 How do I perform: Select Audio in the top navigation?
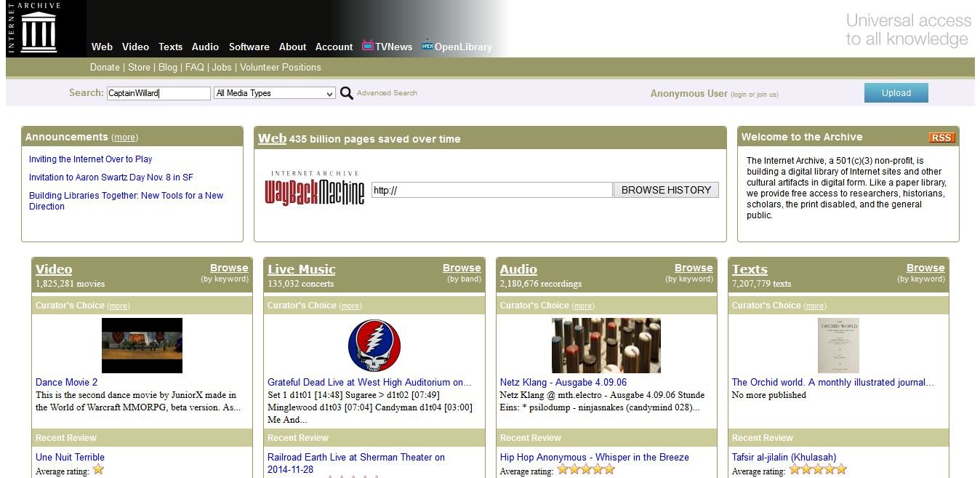[x=205, y=47]
